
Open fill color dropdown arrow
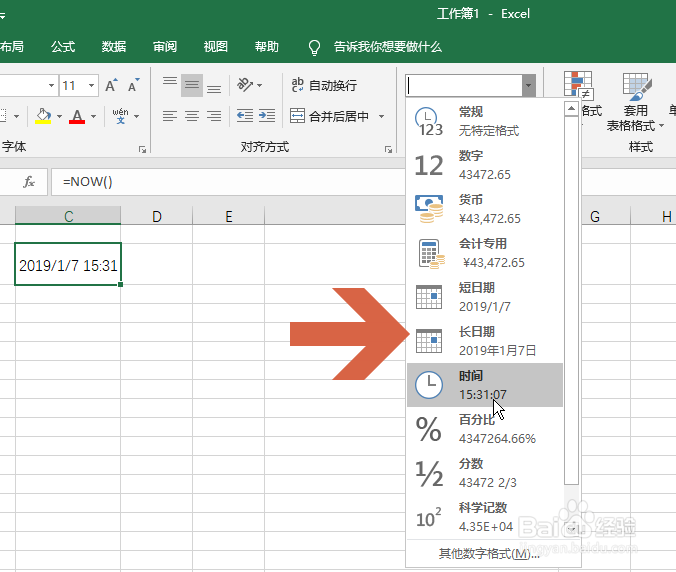coord(59,116)
